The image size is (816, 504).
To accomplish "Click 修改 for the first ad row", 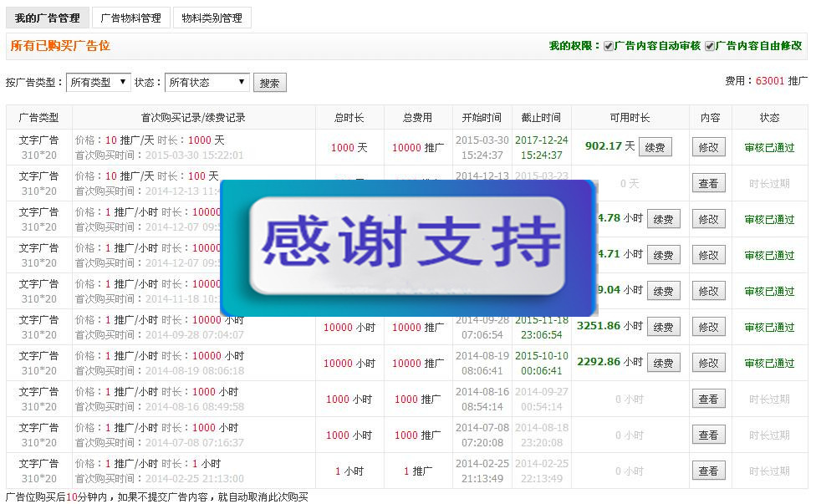I will (708, 146).
